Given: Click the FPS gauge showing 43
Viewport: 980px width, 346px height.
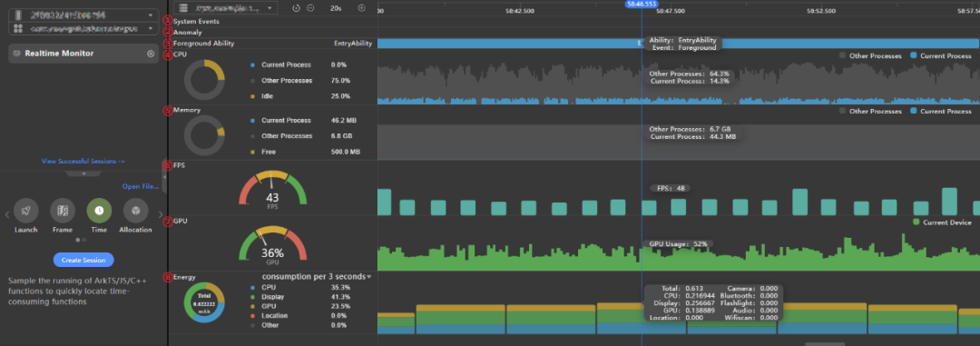Looking at the screenshot, I should pyautogui.click(x=272, y=190).
